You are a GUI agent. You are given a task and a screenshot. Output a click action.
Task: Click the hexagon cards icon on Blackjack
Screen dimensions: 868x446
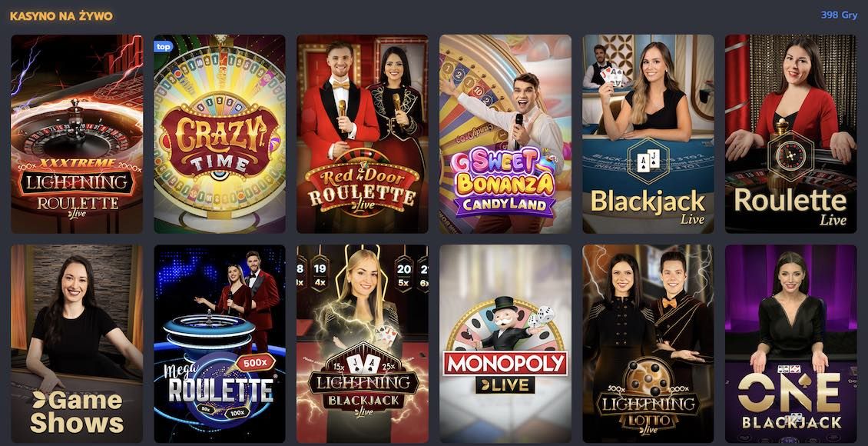click(648, 161)
